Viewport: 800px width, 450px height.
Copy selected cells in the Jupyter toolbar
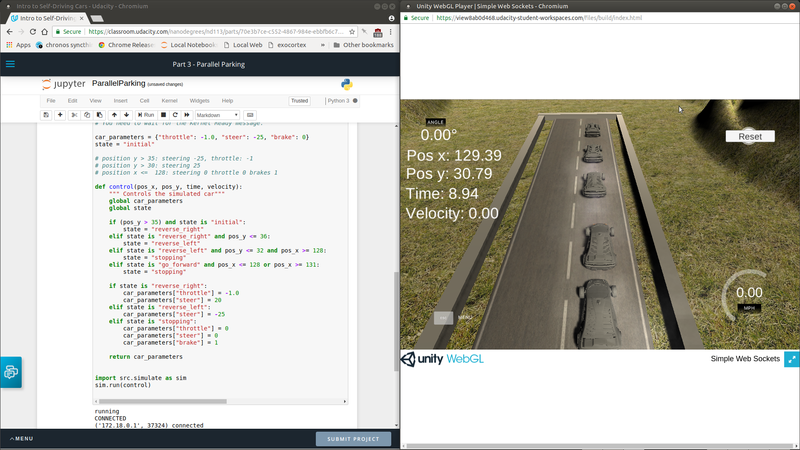[x=87, y=115]
